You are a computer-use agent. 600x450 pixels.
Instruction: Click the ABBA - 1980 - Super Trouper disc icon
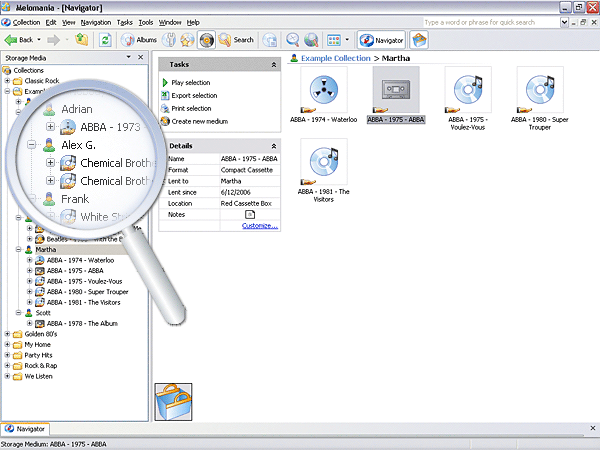point(541,90)
